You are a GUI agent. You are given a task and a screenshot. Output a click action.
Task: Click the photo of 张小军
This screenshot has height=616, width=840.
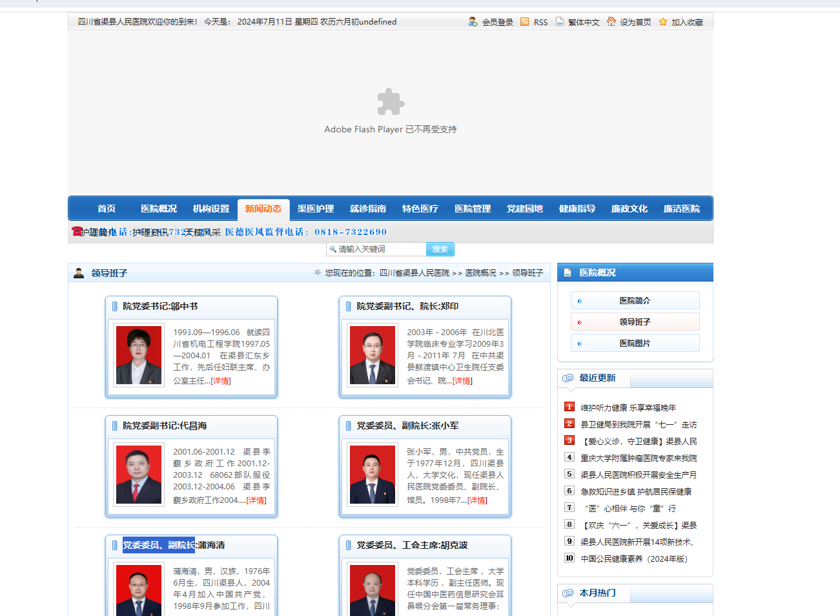(373, 475)
